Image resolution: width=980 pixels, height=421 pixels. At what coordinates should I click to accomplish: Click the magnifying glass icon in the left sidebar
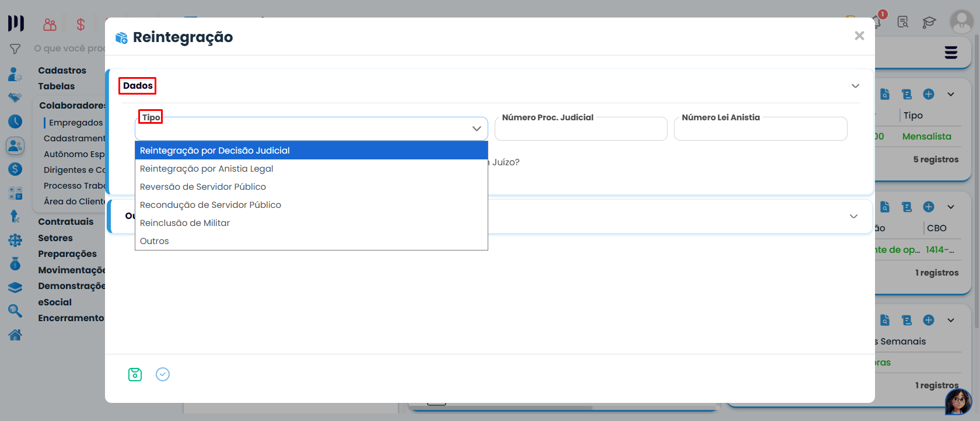click(x=15, y=311)
